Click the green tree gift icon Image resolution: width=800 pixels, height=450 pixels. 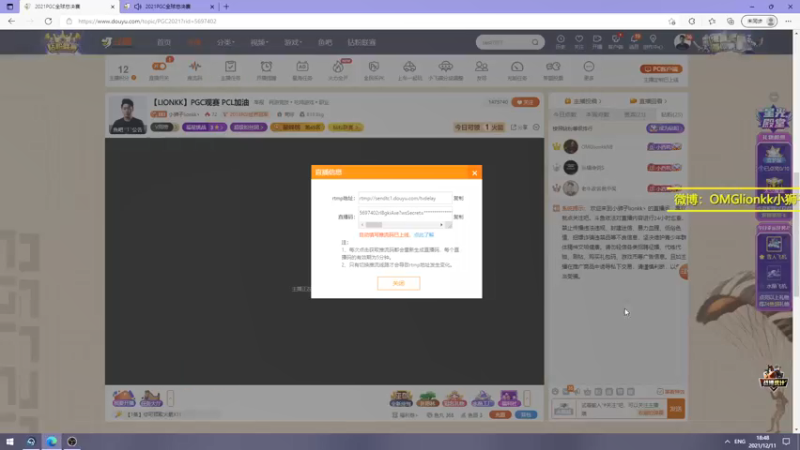[x=428, y=398]
